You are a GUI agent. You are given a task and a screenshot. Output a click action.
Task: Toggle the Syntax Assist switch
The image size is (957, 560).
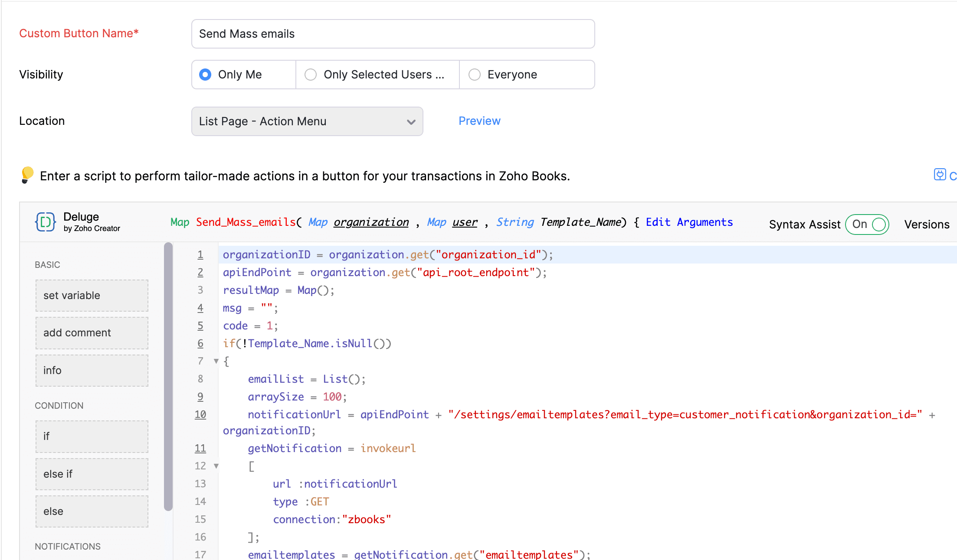point(867,225)
